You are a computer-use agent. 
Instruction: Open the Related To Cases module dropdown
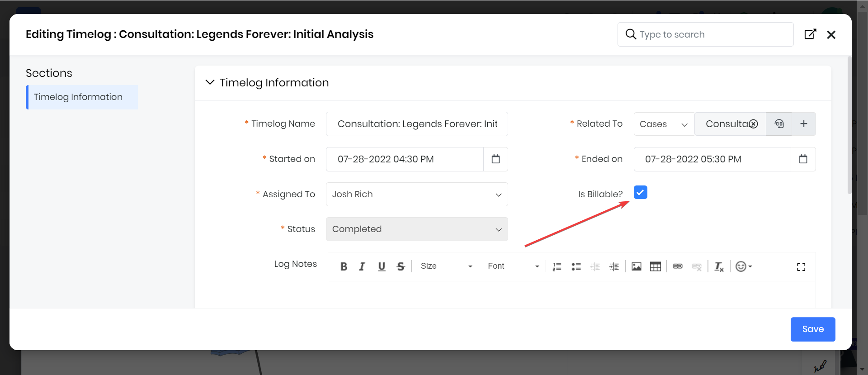663,124
